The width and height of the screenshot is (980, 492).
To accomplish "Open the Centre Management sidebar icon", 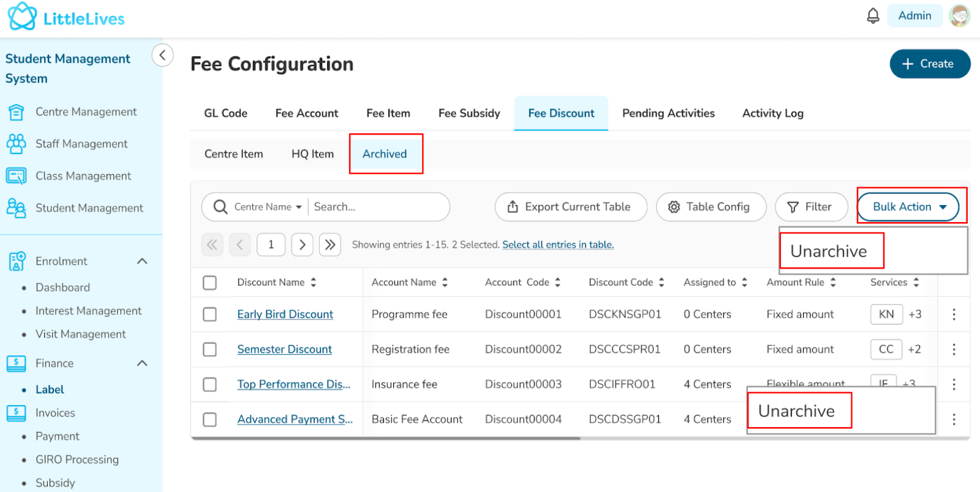I will pyautogui.click(x=16, y=112).
